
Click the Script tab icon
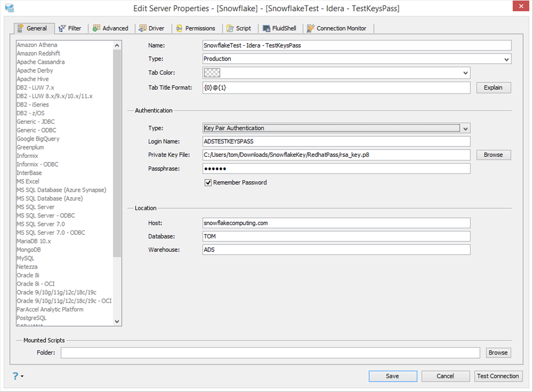pyautogui.click(x=230, y=28)
